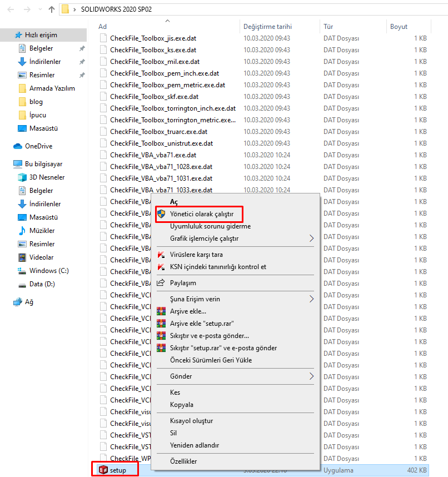448x477 pixels.
Task: Click the share icon beside Paylaşım
Action: pos(161,282)
